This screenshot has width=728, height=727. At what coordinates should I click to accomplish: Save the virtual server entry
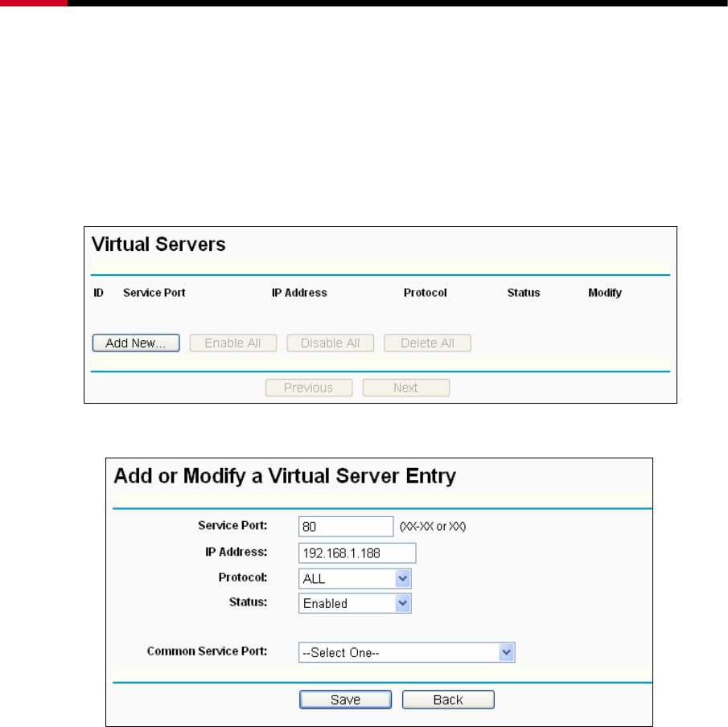[345, 700]
